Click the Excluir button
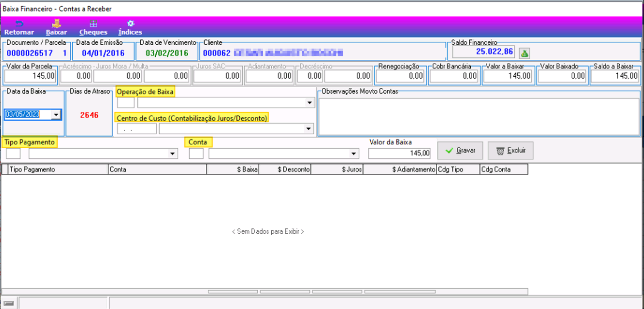 click(511, 151)
